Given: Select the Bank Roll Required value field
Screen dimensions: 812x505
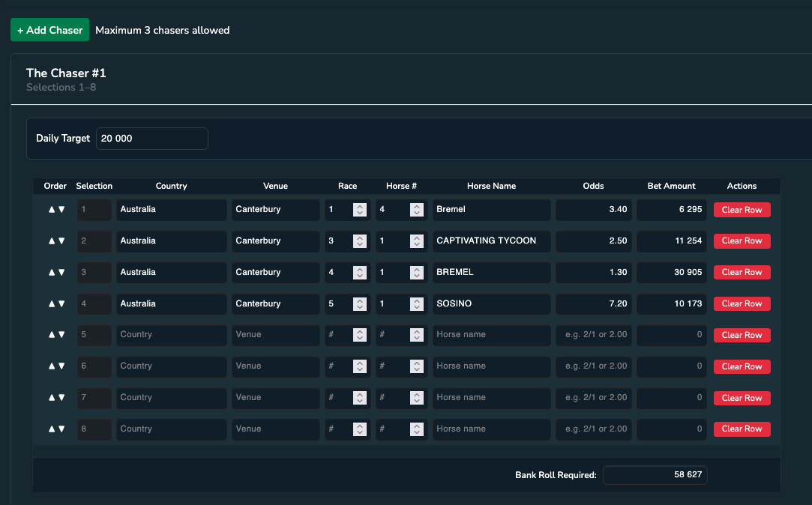Looking at the screenshot, I should pos(655,474).
